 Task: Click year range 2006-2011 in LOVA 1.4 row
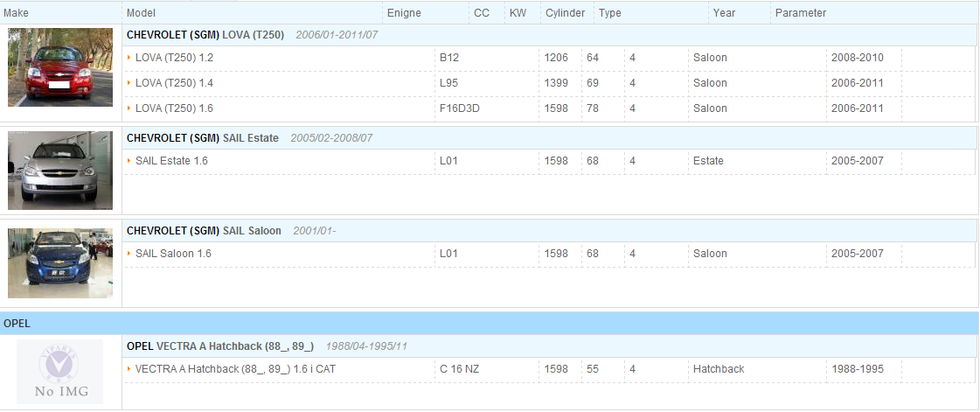(x=858, y=83)
